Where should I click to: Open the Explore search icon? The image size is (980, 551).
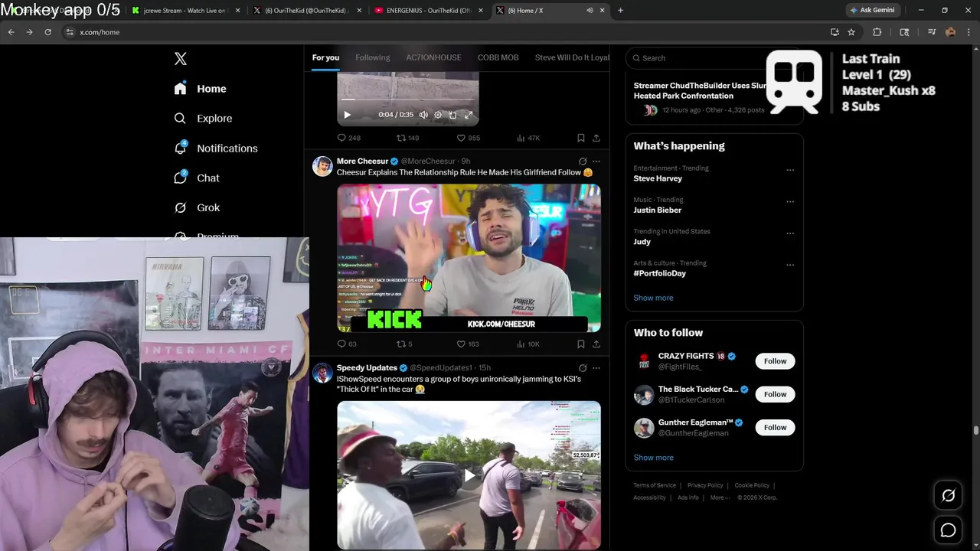coord(180,119)
